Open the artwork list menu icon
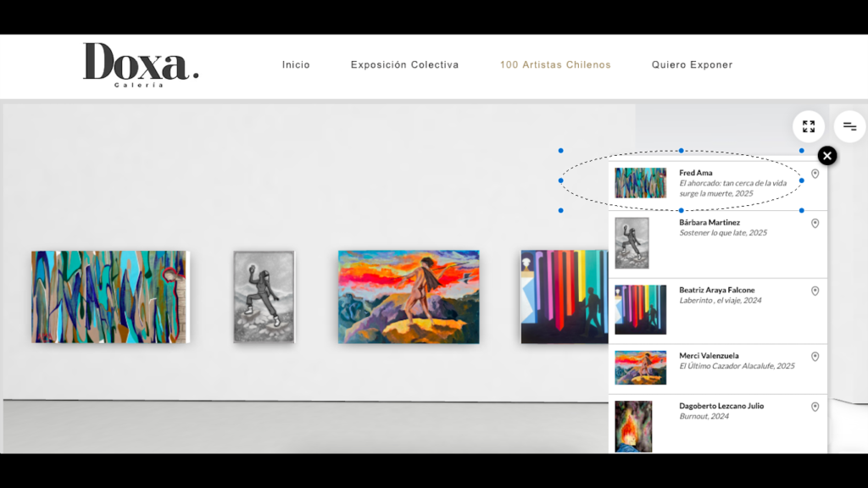The image size is (868, 488). click(849, 127)
